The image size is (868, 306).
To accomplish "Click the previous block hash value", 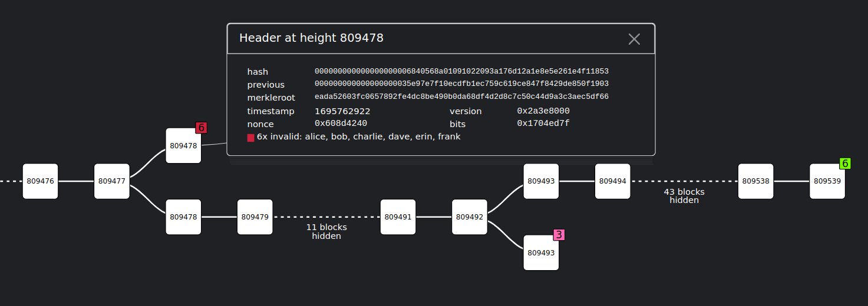I will click(x=461, y=84).
